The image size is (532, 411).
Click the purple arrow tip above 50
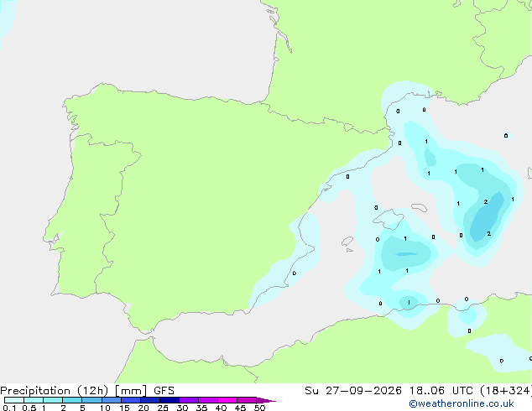[266, 400]
